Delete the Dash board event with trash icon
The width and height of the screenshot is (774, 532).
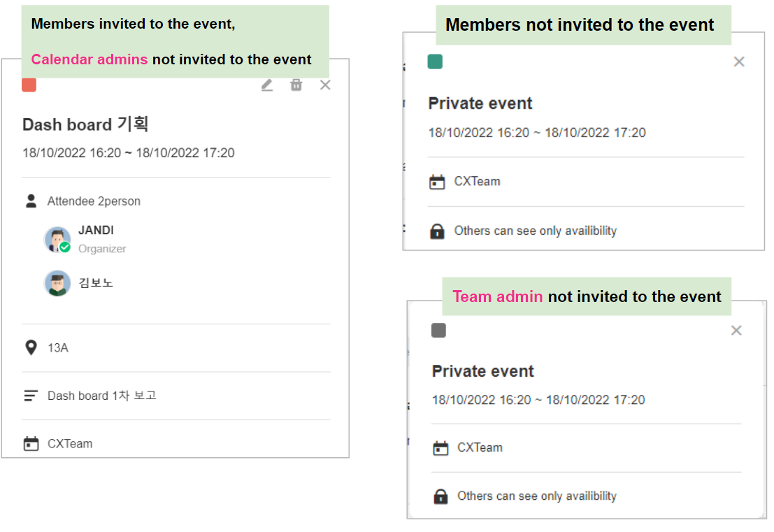click(x=296, y=85)
